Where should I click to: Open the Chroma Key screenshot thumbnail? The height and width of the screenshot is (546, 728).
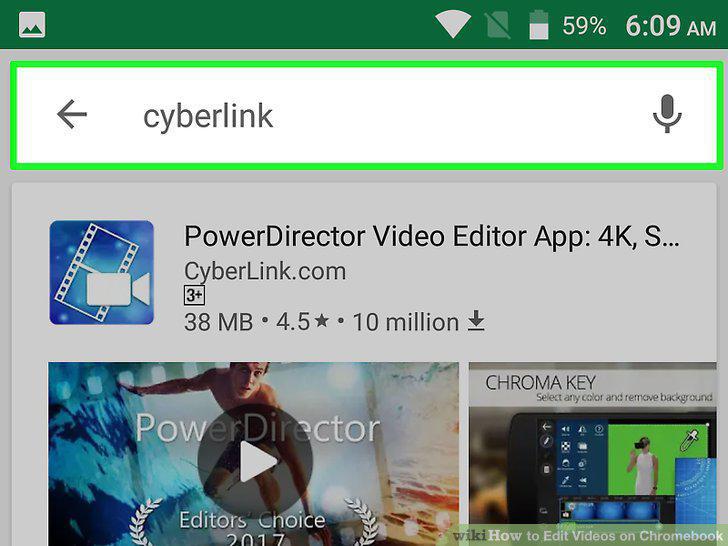[x=593, y=454]
